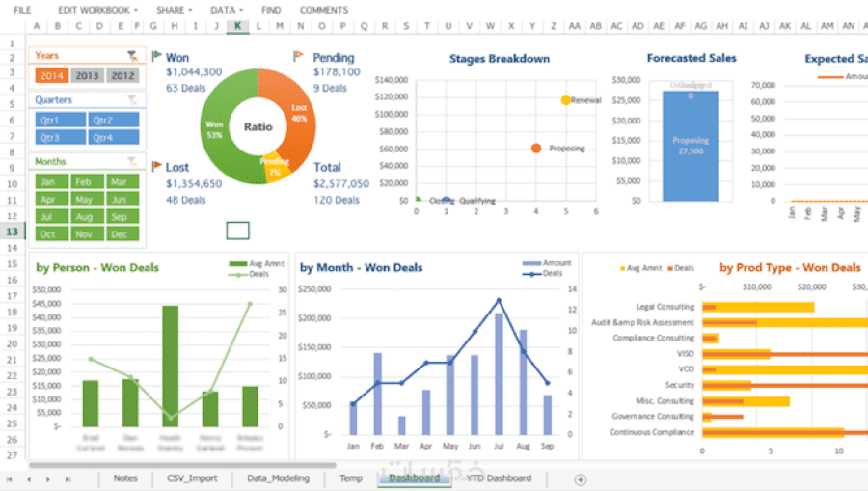Toggle the May month slicer
Image resolution: width=868 pixels, height=491 pixels.
(x=87, y=199)
